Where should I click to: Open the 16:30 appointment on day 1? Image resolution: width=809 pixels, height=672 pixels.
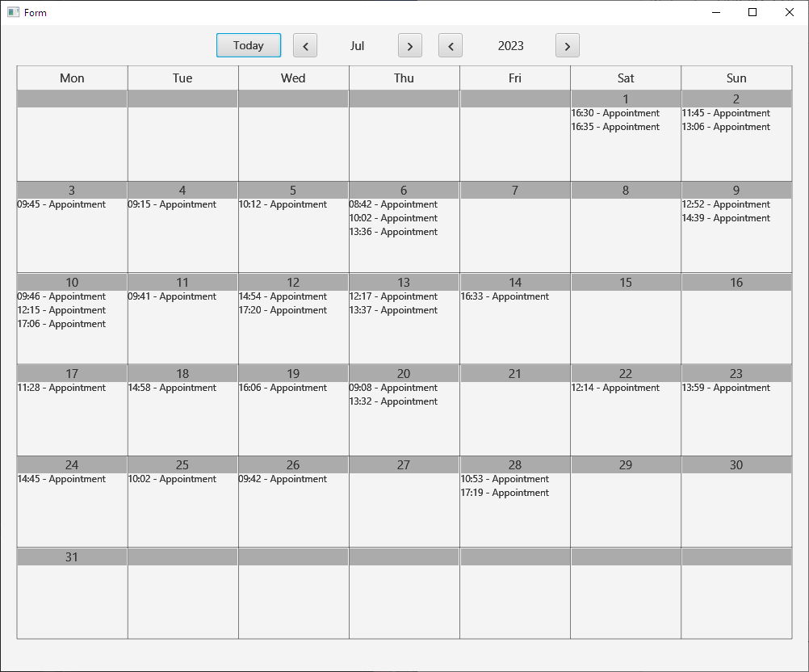coord(615,113)
